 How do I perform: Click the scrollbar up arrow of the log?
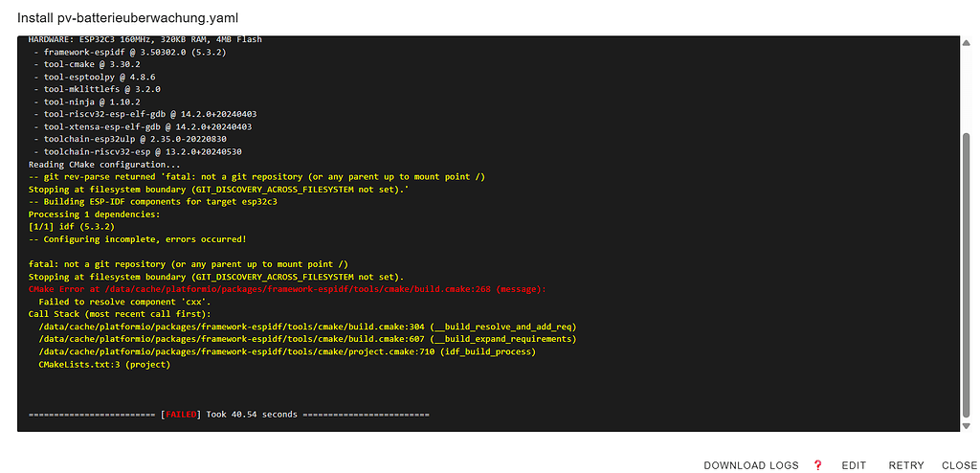click(x=967, y=40)
